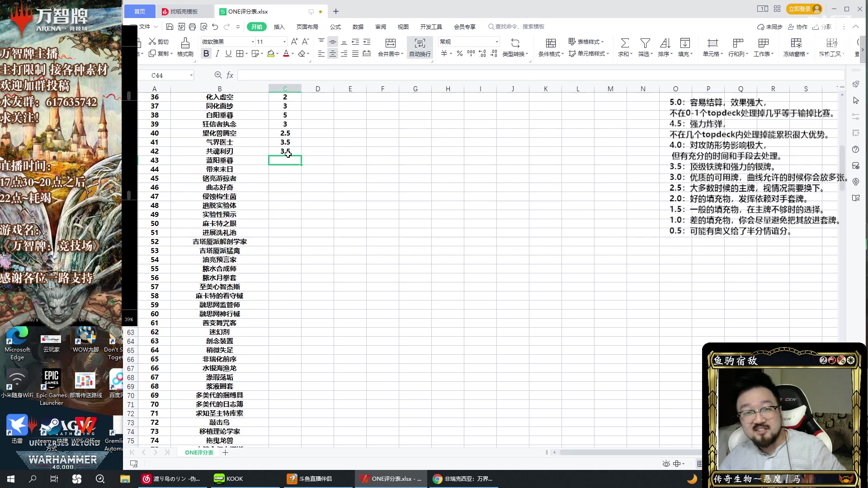Increase font size with A+ icon
The image size is (868, 488).
(294, 42)
